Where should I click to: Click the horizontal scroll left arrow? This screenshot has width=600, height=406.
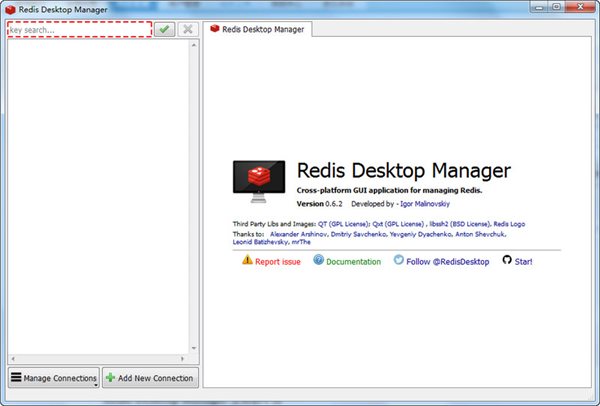click(13, 359)
